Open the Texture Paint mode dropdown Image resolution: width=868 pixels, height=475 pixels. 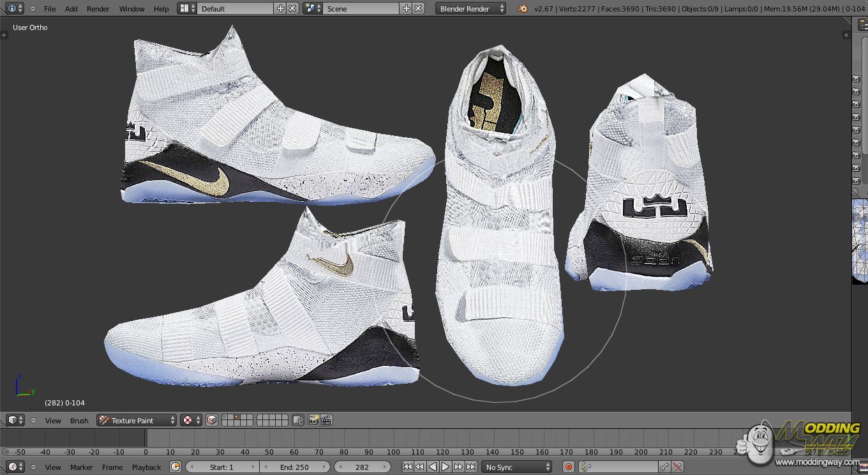(x=137, y=420)
